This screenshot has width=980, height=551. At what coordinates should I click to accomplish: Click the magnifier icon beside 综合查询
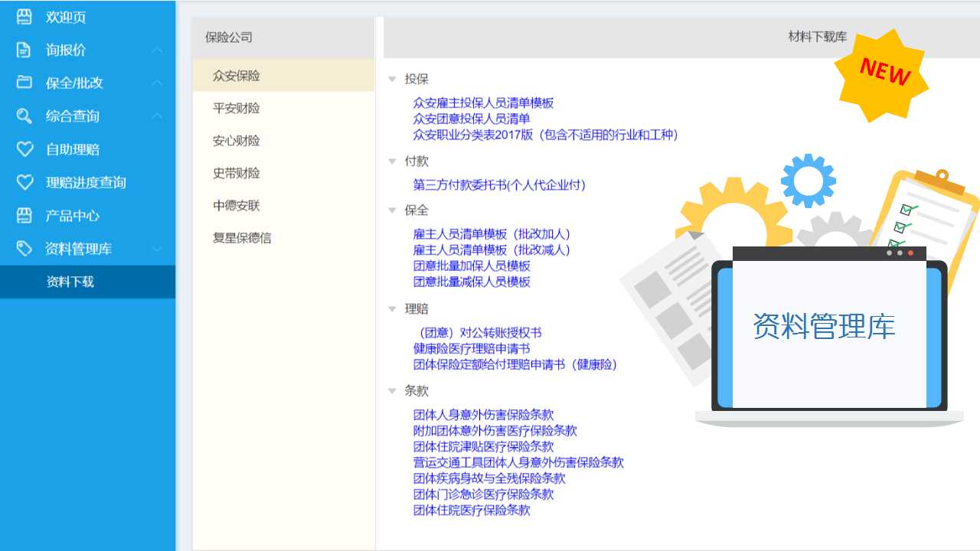24,116
